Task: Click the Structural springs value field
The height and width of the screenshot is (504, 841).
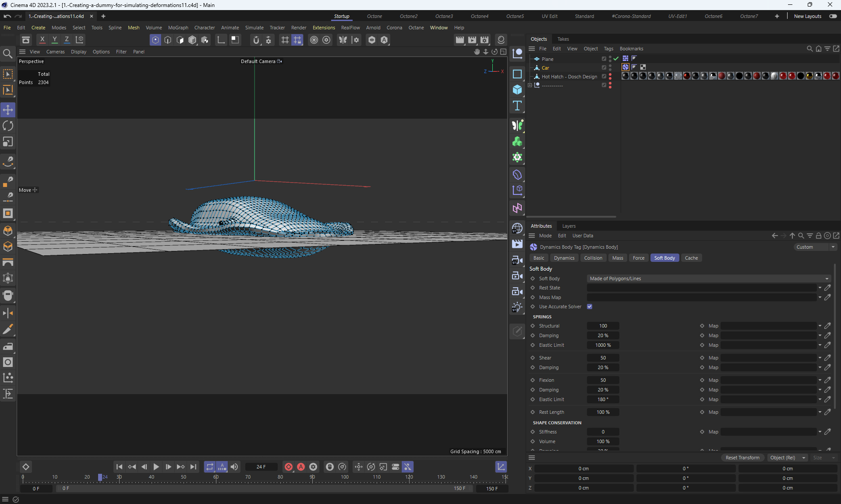Action: point(603,326)
